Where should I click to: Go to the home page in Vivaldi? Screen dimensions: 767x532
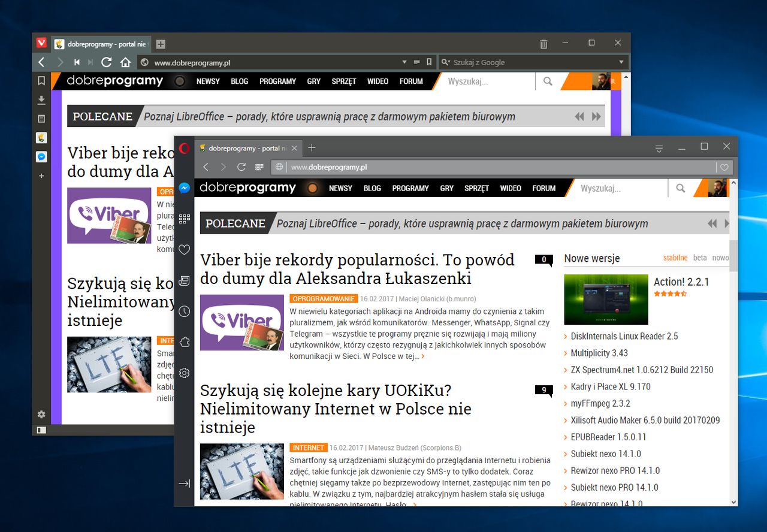coord(125,62)
